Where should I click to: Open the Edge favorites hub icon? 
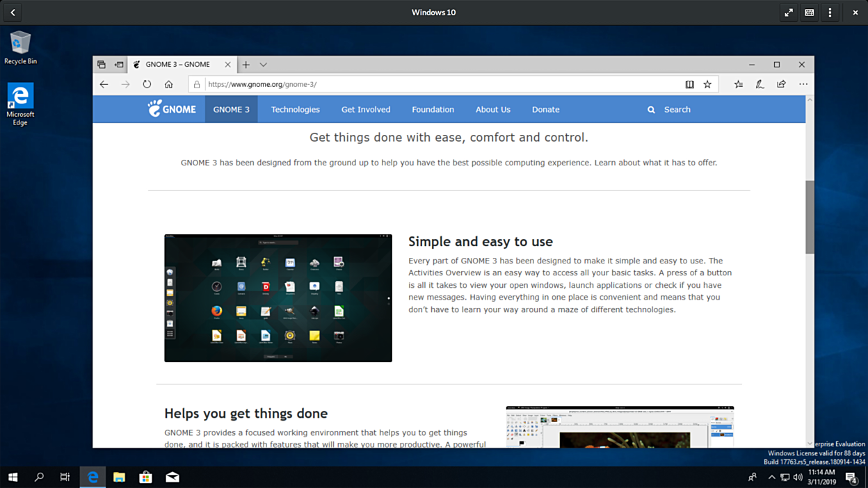pos(739,85)
